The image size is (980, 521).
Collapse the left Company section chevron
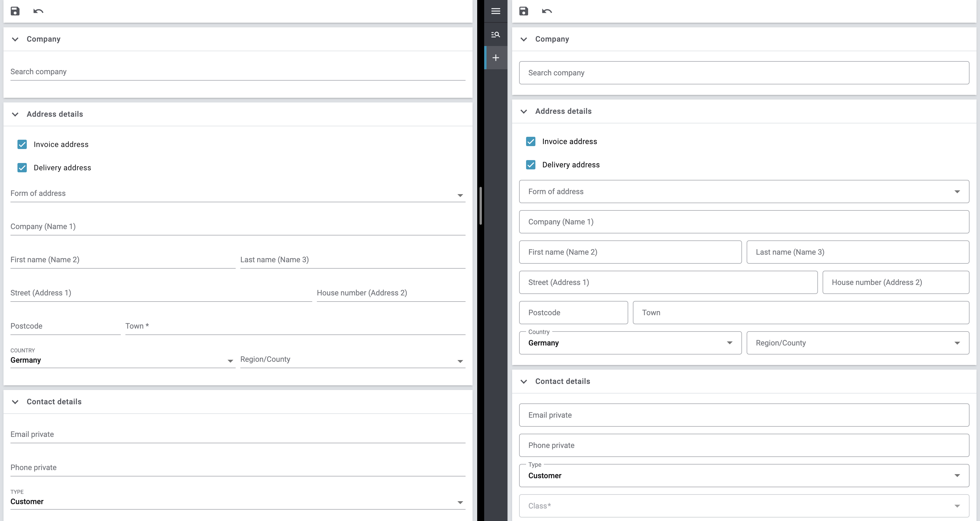(15, 39)
